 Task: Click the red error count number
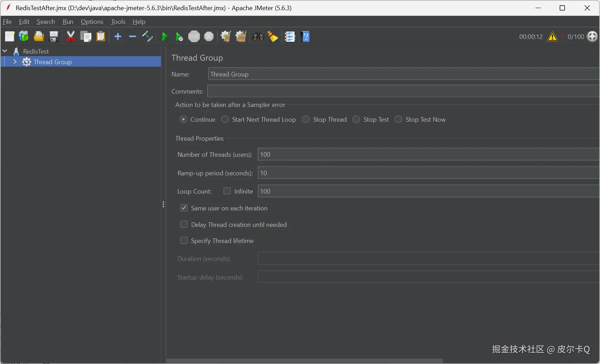point(562,37)
